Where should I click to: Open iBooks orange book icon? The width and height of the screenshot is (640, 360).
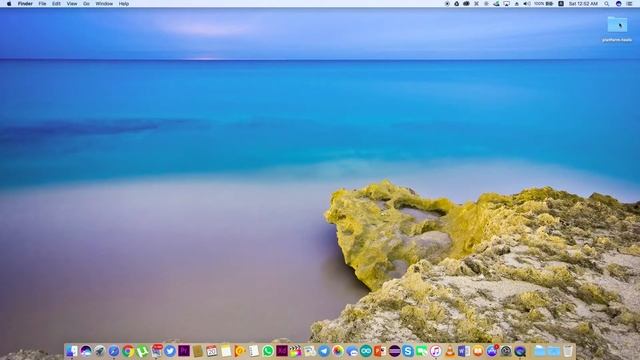pyautogui.click(x=478, y=351)
